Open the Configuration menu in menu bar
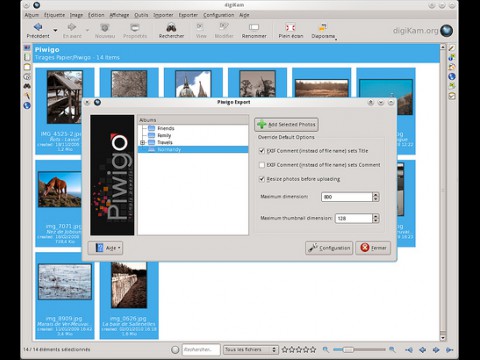The image size is (480, 360). (x=219, y=15)
